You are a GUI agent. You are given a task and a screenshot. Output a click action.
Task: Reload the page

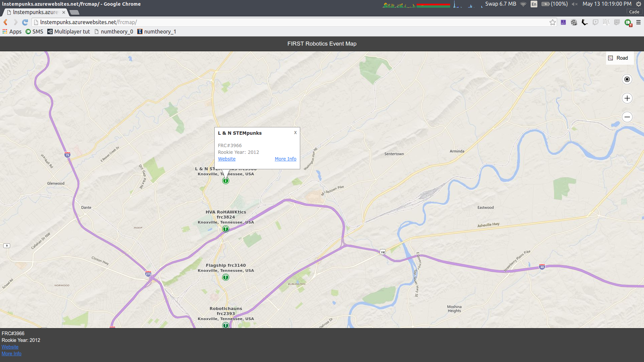click(x=25, y=22)
